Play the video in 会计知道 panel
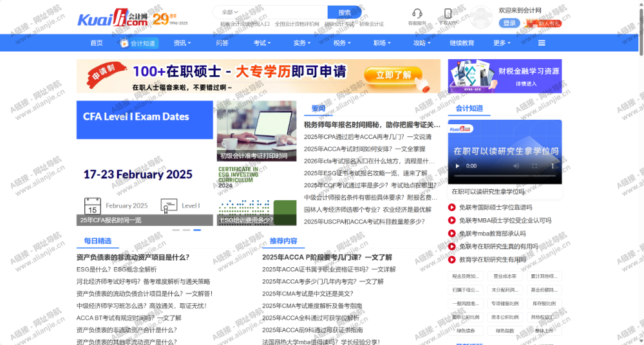 click(x=458, y=166)
